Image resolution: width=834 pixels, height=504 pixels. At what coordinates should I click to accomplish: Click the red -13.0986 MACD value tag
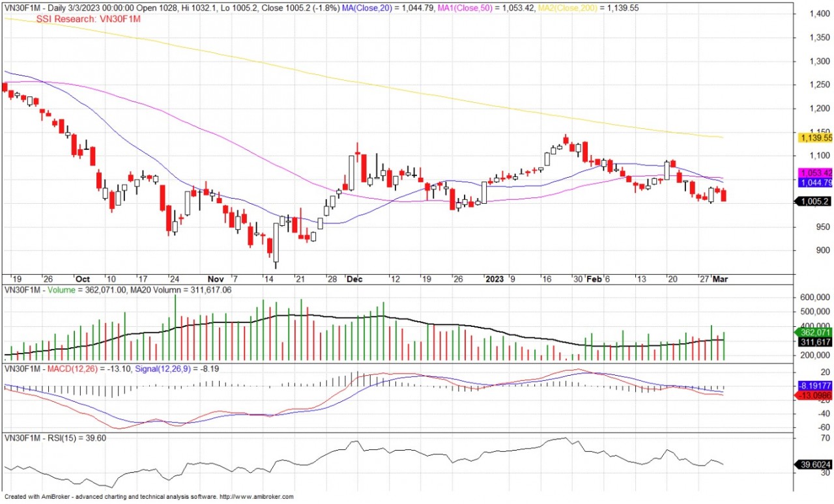pyautogui.click(x=814, y=395)
